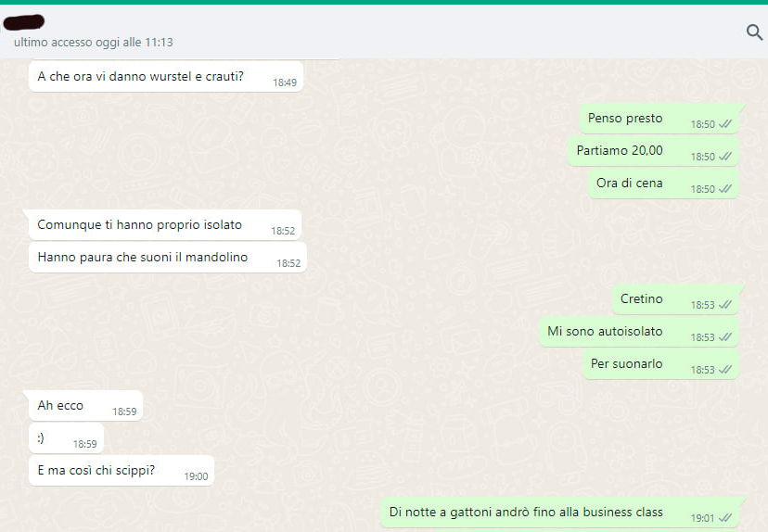Click the "ultimo accesso oggi alle 11:13" status
The height and width of the screenshot is (532, 768).
click(x=94, y=43)
